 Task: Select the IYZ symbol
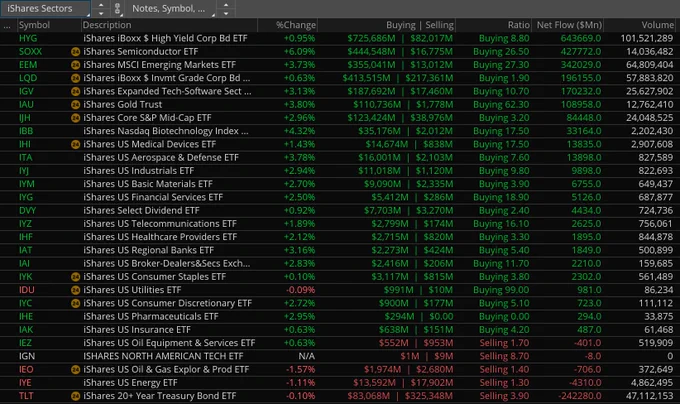pyautogui.click(x=25, y=224)
